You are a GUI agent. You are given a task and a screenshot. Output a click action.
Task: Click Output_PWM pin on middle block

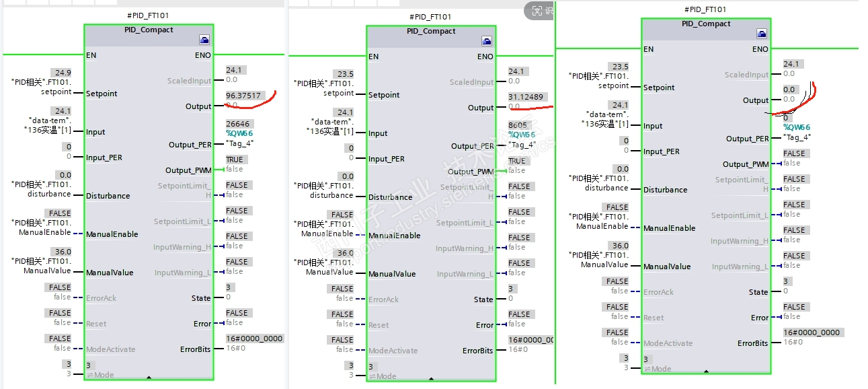point(471,172)
